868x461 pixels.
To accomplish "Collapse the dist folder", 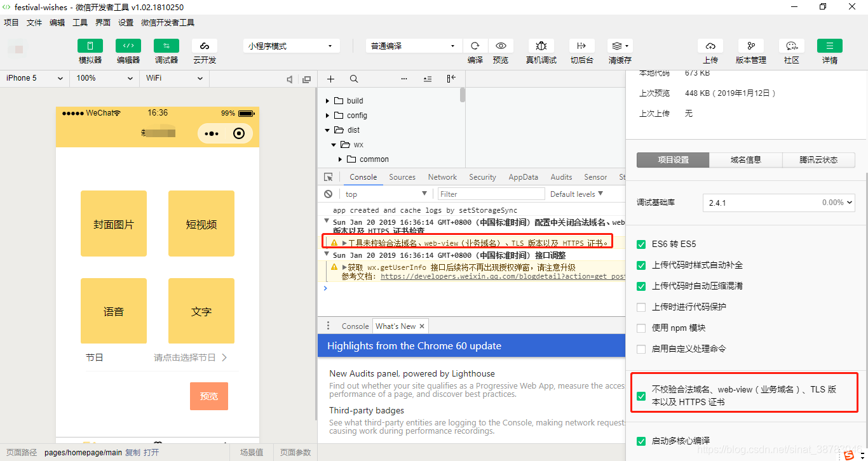I will point(328,130).
